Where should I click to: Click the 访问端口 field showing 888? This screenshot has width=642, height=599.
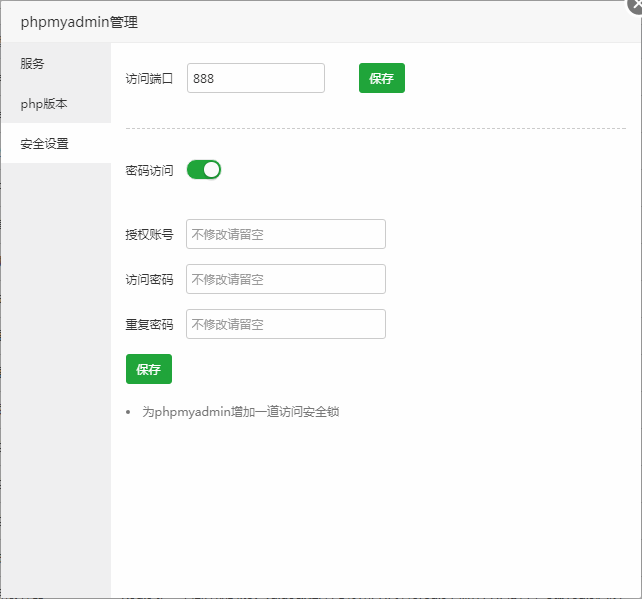point(255,78)
